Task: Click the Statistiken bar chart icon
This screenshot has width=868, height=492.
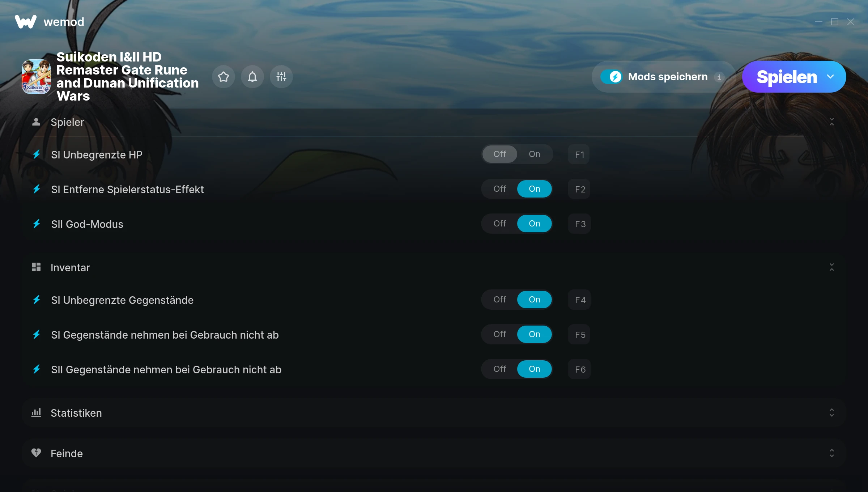Action: tap(36, 413)
